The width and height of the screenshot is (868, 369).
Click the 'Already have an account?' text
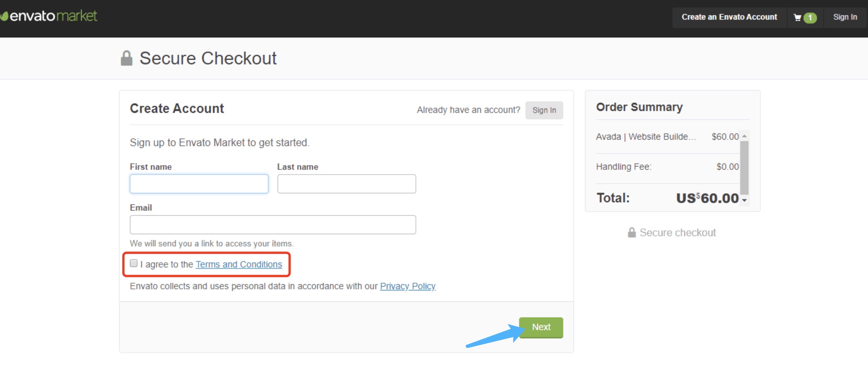coord(468,110)
